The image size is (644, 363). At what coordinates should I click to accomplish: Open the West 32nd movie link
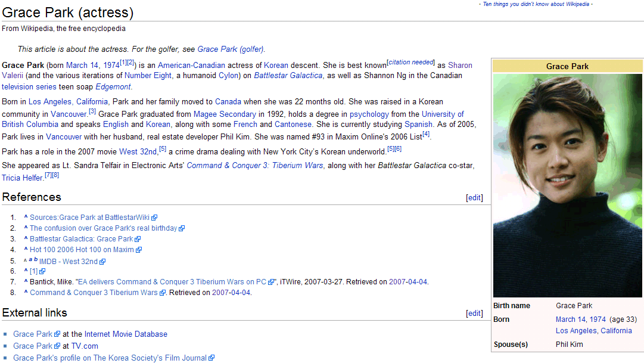pos(138,151)
